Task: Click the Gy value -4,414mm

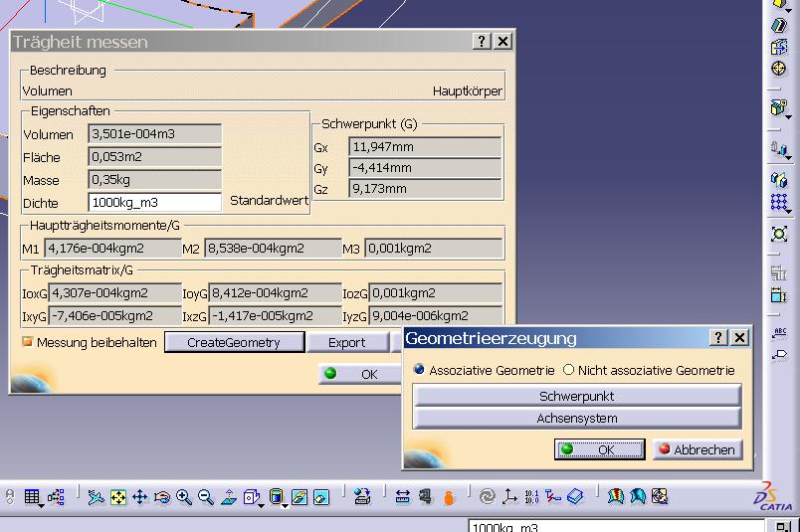Action: (425, 168)
